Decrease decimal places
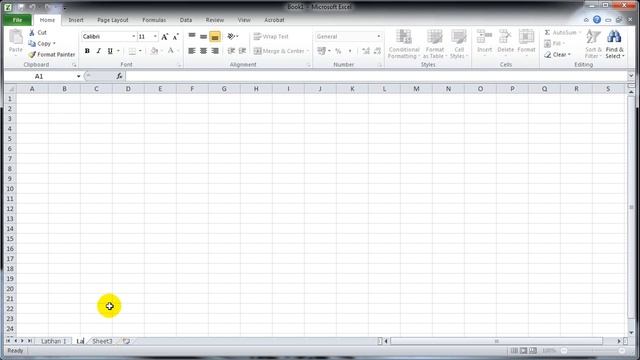Image resolution: width=640 pixels, height=360 pixels. tap(377, 51)
